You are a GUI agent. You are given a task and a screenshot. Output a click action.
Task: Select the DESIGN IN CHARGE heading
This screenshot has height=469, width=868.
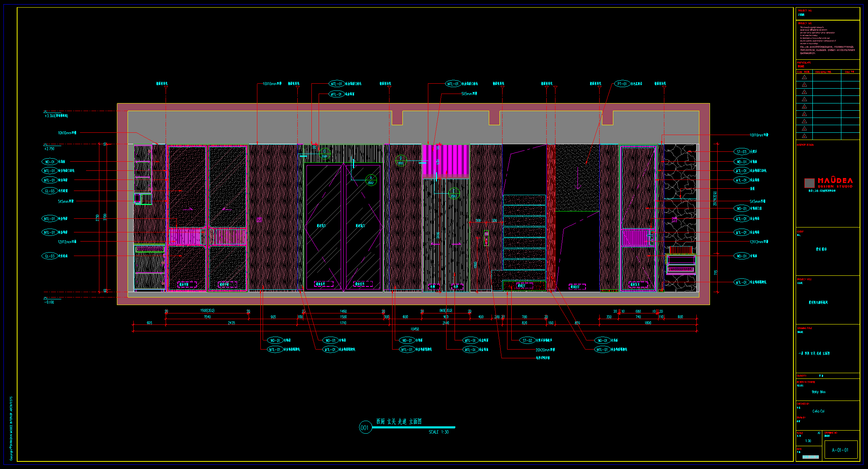pyautogui.click(x=806, y=382)
